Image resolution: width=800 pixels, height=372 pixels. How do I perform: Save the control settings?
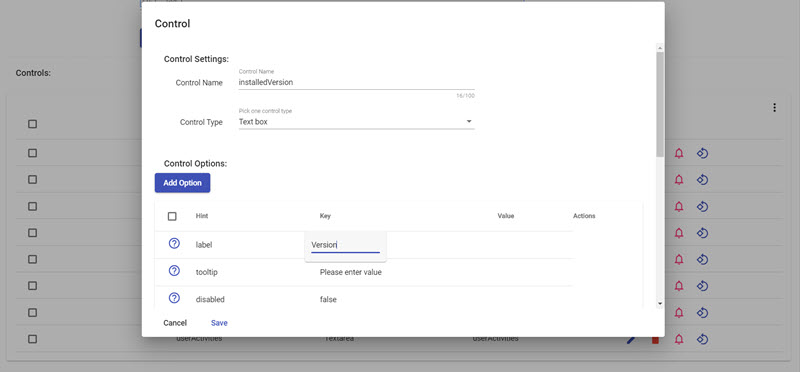[219, 323]
